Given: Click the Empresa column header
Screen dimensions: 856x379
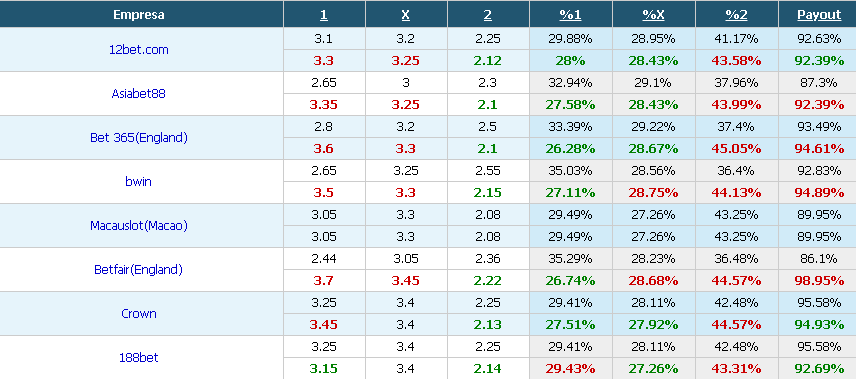Looking at the screenshot, I should [x=139, y=15].
